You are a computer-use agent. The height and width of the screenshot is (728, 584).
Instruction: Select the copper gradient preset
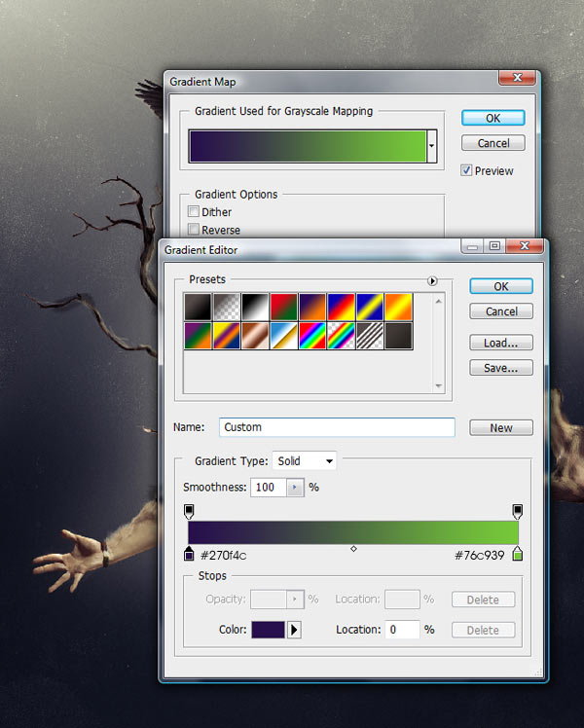coord(255,336)
